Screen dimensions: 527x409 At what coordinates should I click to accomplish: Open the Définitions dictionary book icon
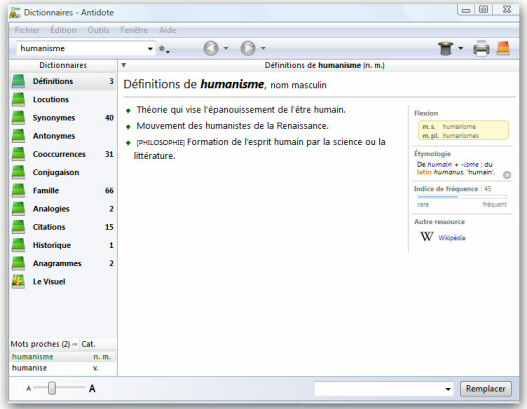[x=18, y=81]
